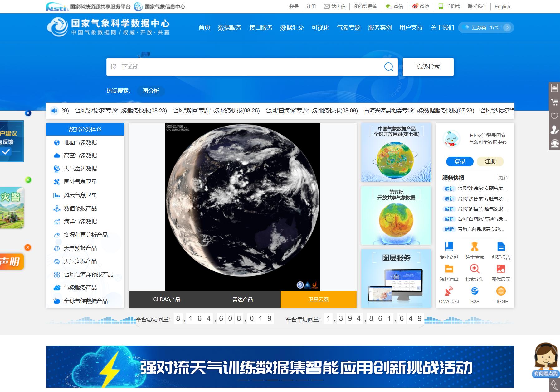
Task: Open the 关于我们 navigation menu
Action: click(442, 27)
